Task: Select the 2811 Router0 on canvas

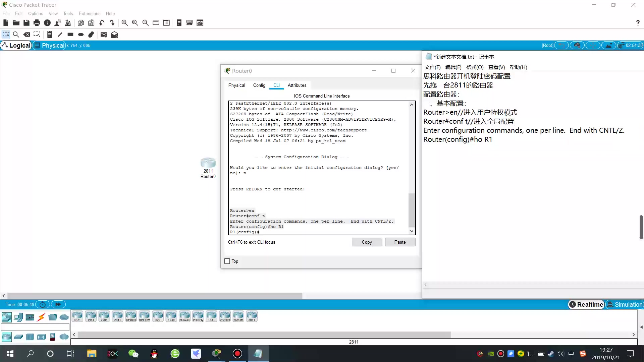Action: 208,163
